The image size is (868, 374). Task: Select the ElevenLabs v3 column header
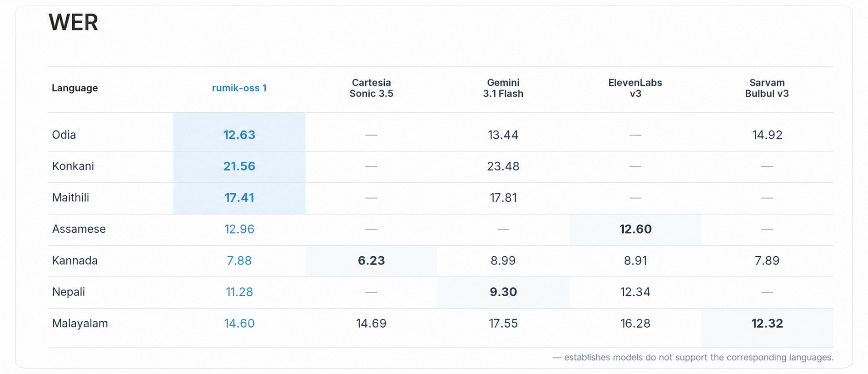[635, 88]
